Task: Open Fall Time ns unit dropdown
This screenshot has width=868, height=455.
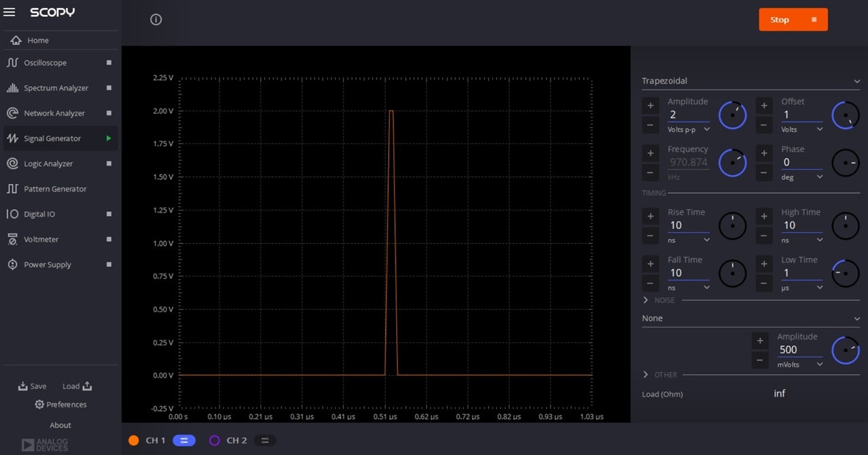Action: pos(689,287)
